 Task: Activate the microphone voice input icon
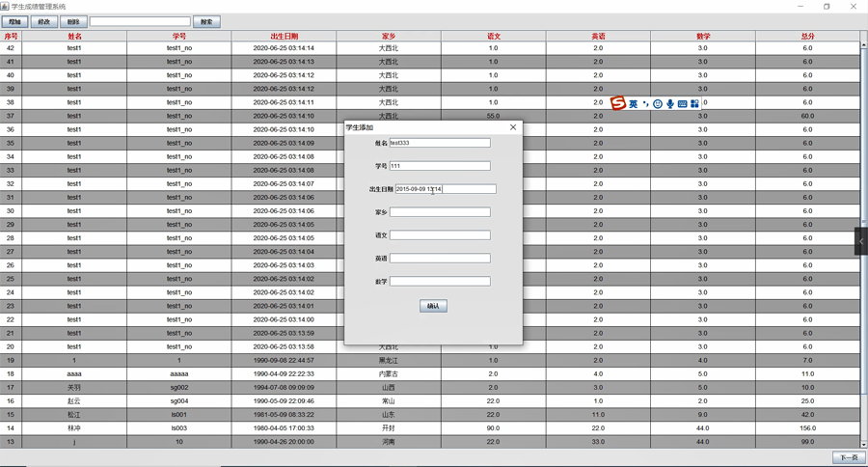coord(670,103)
